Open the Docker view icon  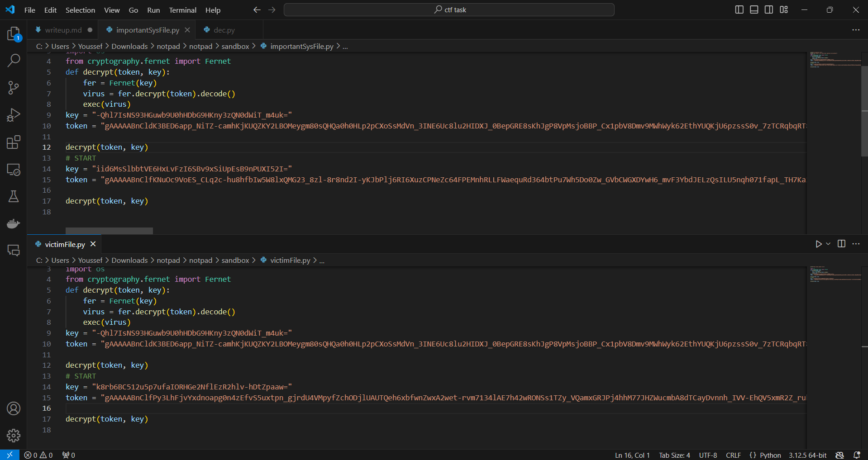click(x=14, y=223)
